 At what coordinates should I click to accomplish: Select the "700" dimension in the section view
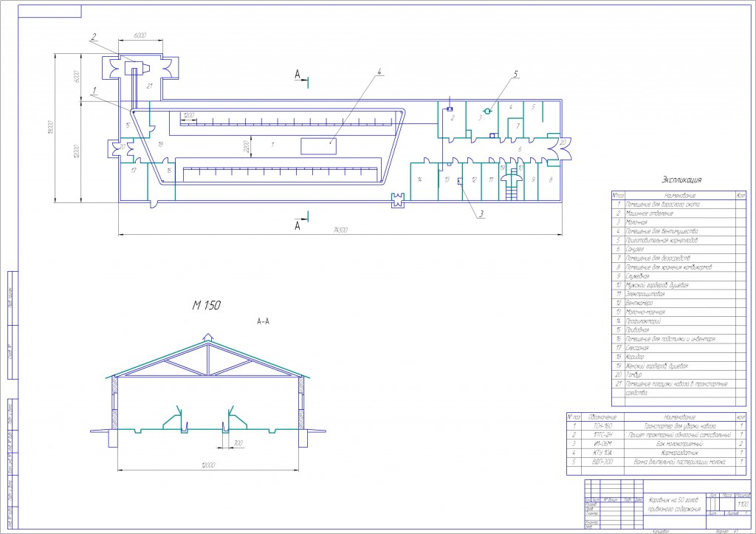click(238, 443)
